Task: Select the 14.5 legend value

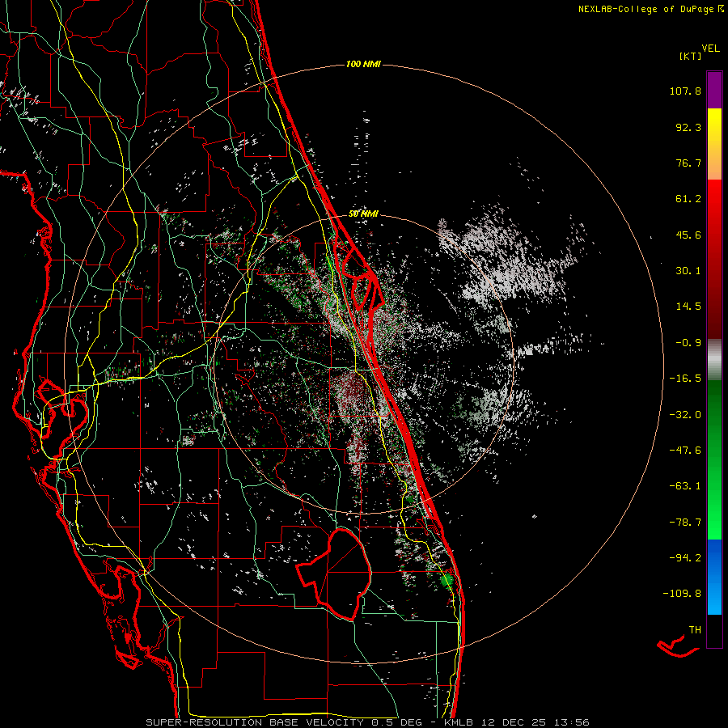Action: [688, 307]
